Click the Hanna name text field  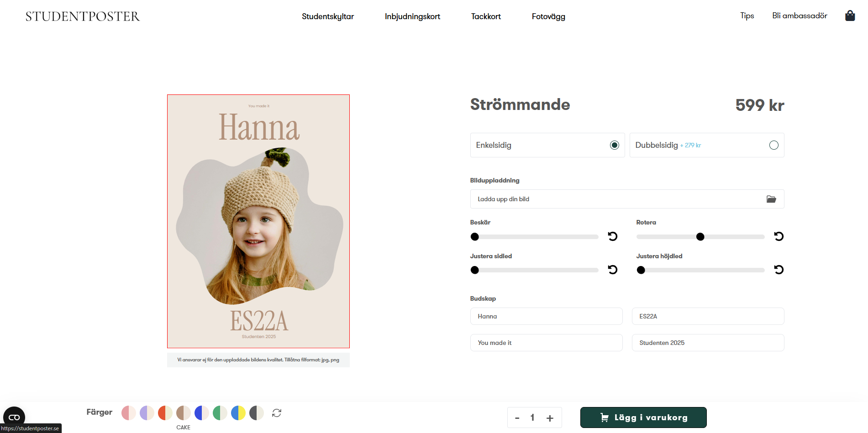coord(546,316)
